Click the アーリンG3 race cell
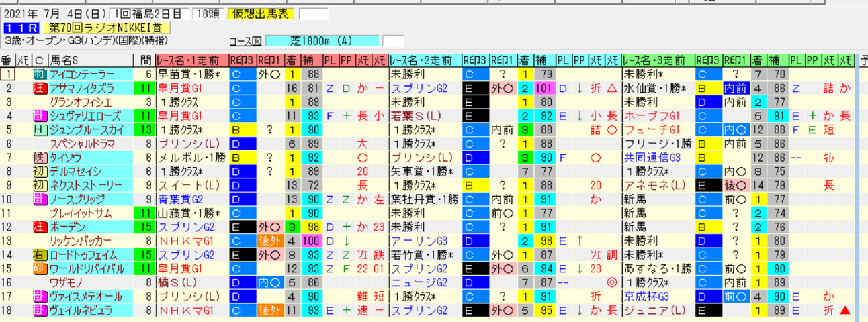This screenshot has width=868, height=322. 425,240
